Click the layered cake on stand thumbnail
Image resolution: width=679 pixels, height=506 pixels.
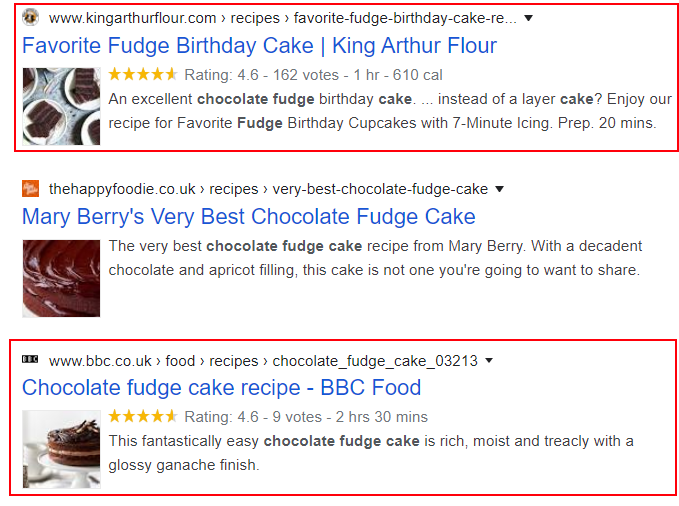(x=61, y=449)
